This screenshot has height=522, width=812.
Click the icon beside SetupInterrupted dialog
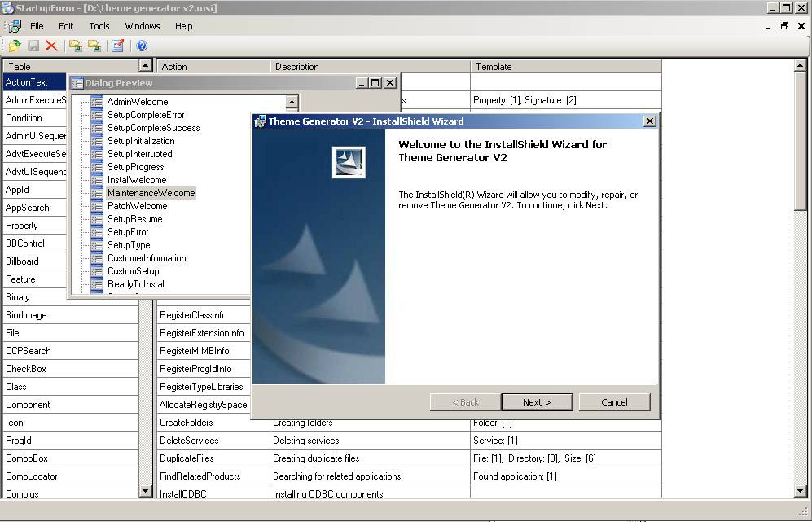coord(97,154)
